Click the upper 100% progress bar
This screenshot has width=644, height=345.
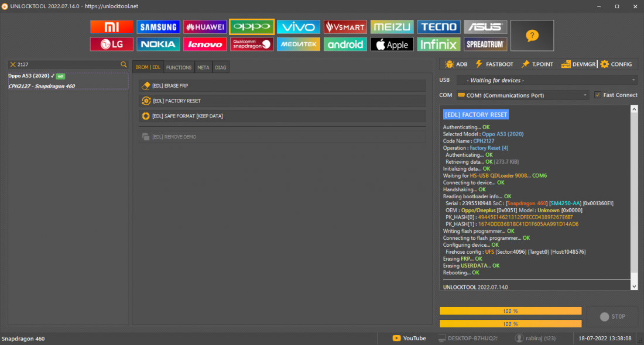click(511, 311)
